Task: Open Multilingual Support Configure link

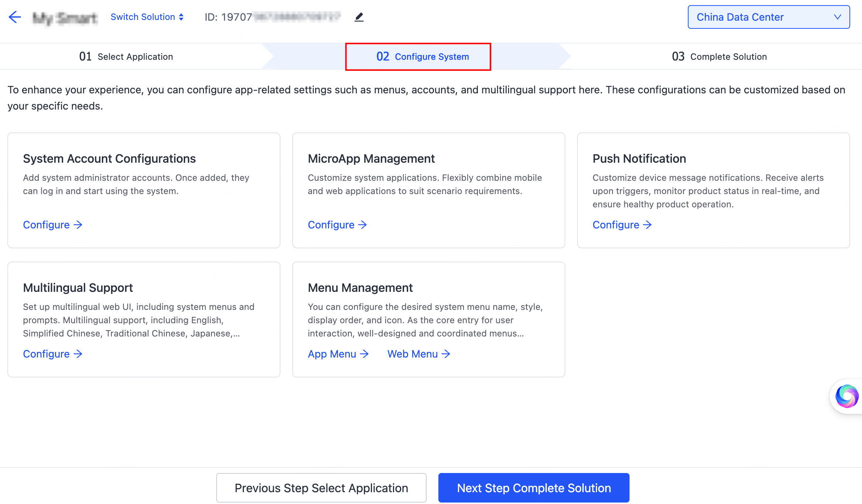Action: coord(46,354)
